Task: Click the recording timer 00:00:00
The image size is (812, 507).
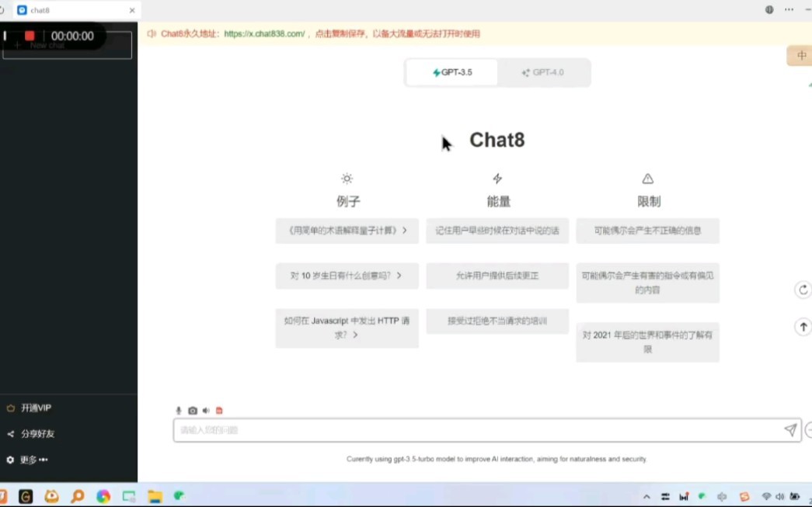Action: (x=72, y=36)
